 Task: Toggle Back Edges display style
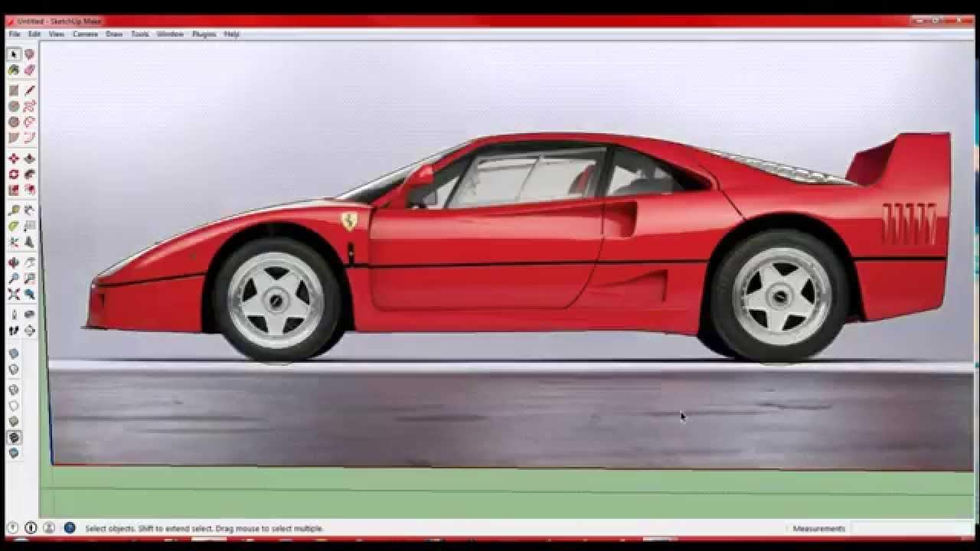pyautogui.click(x=13, y=370)
